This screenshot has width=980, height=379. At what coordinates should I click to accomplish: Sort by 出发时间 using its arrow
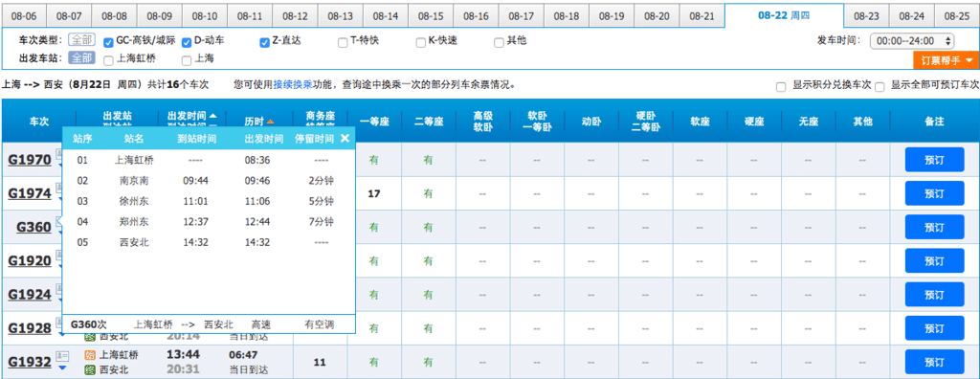tap(213, 116)
